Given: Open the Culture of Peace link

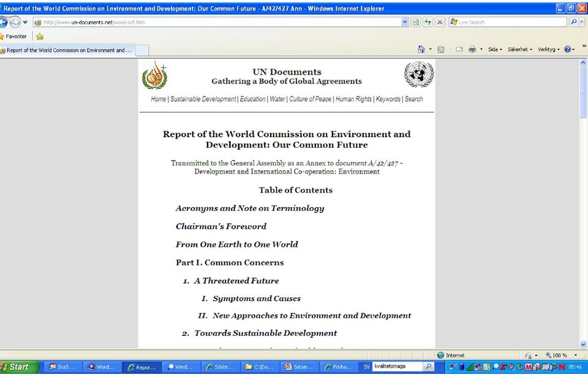Looking at the screenshot, I should coord(310,99).
